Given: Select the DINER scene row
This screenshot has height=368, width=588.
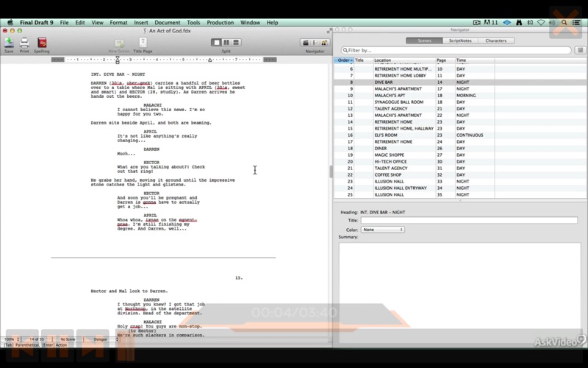Looking at the screenshot, I should point(460,149).
